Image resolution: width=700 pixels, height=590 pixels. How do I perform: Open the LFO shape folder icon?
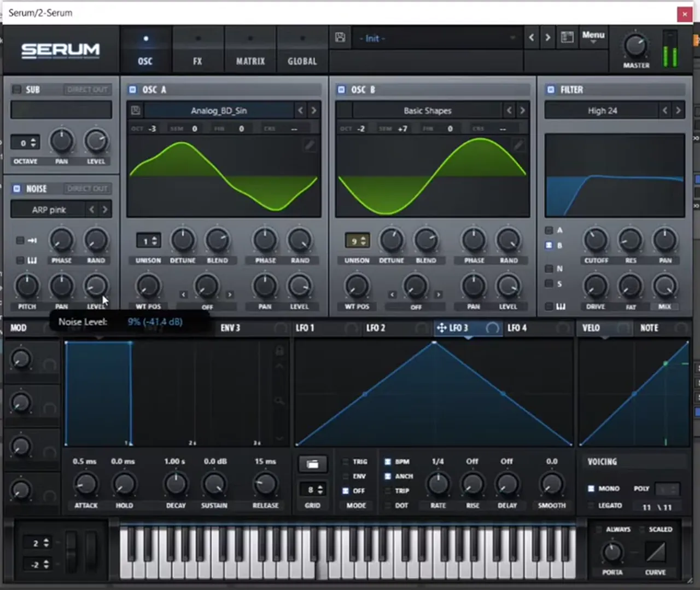[312, 464]
